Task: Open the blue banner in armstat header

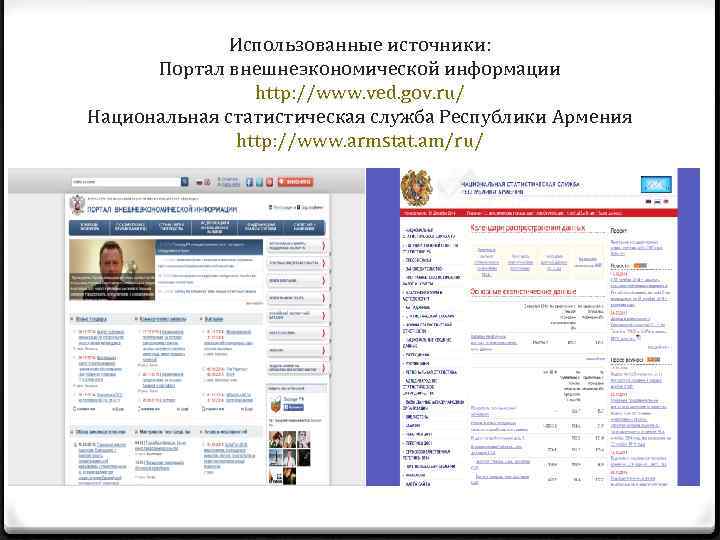Action: 656,185
